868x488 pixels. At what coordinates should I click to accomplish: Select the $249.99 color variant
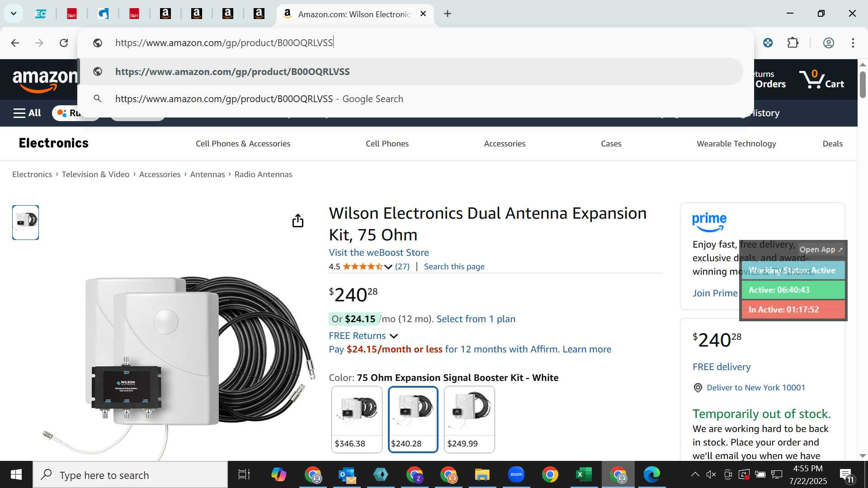(469, 419)
